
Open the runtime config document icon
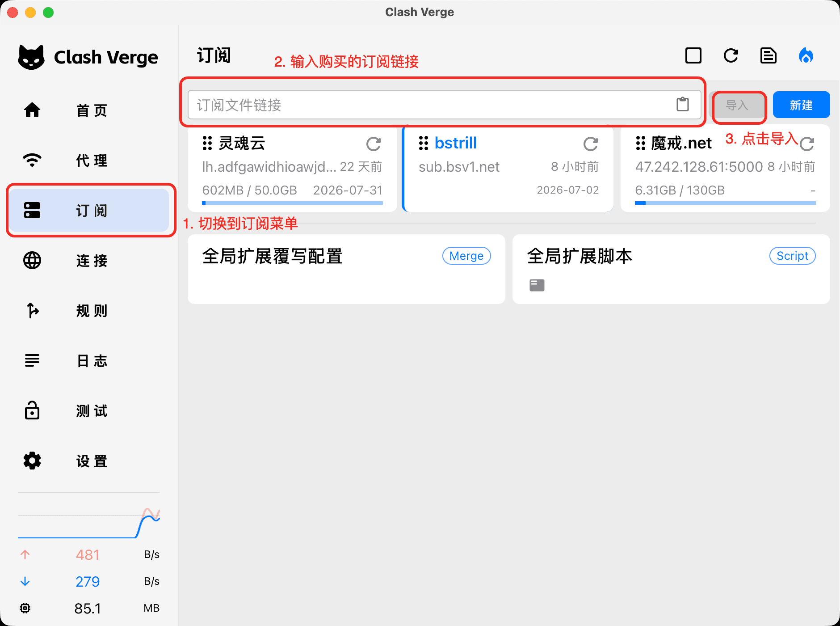coord(769,56)
